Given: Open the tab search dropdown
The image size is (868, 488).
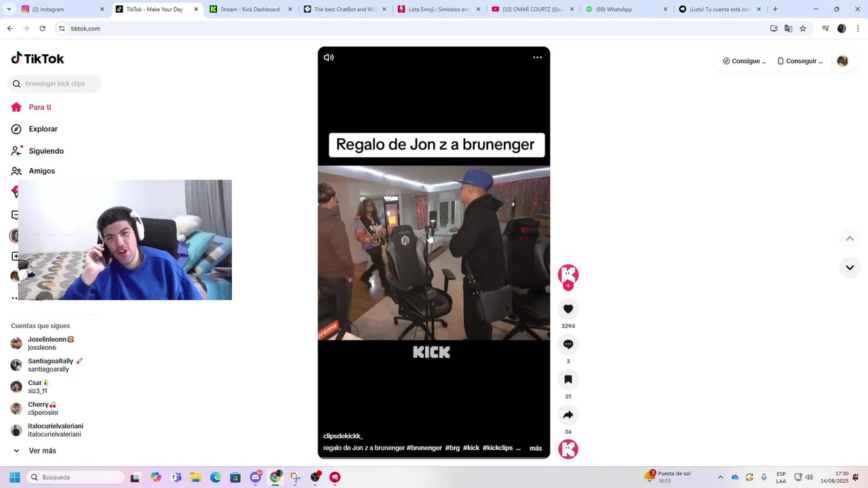Looking at the screenshot, I should (x=8, y=9).
